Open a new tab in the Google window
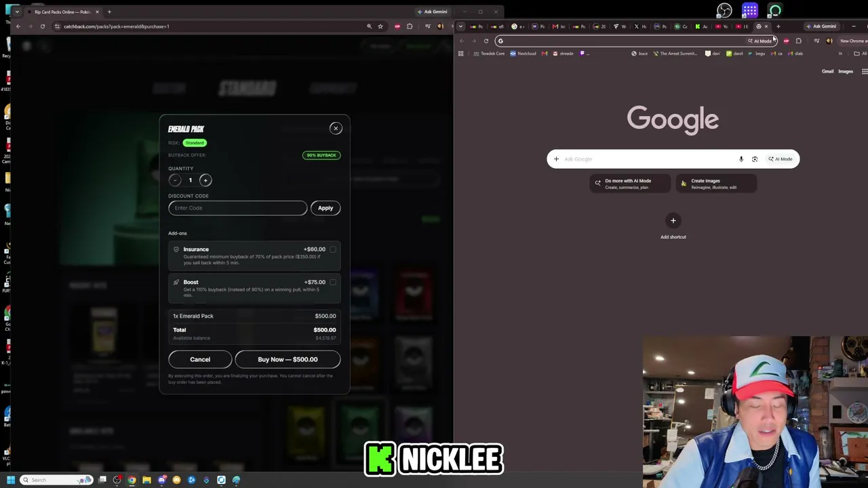Screen dimensions: 868x488 point(778,26)
